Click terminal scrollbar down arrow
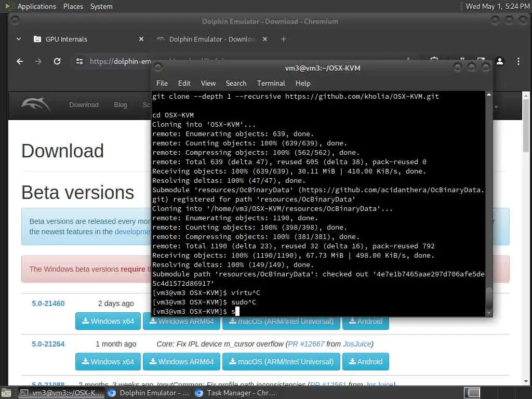The image size is (532, 399). tap(488, 313)
